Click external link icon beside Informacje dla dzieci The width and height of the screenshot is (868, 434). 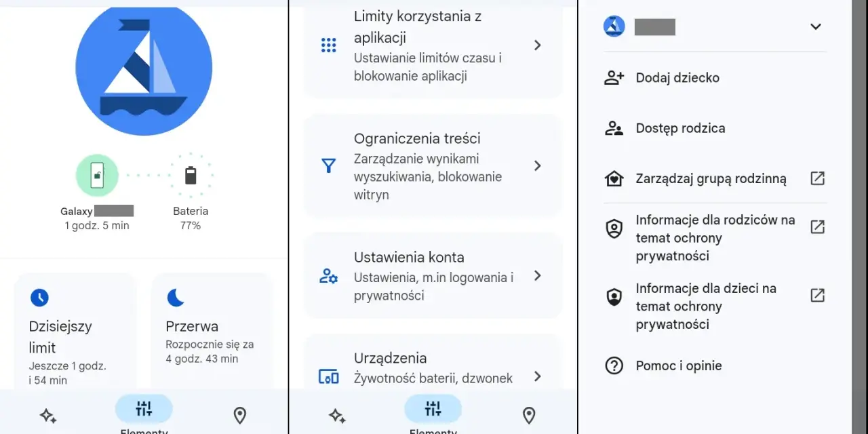pos(817,295)
